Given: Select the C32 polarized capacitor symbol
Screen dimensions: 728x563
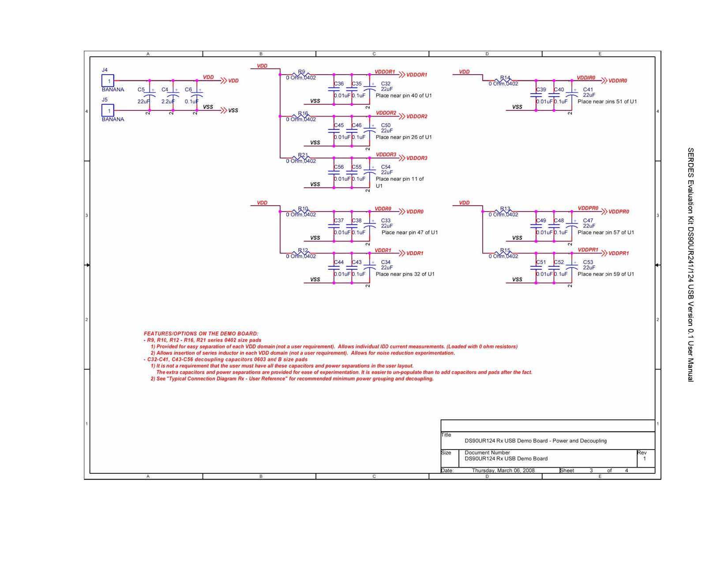Looking at the screenshot, I should coord(369,90).
